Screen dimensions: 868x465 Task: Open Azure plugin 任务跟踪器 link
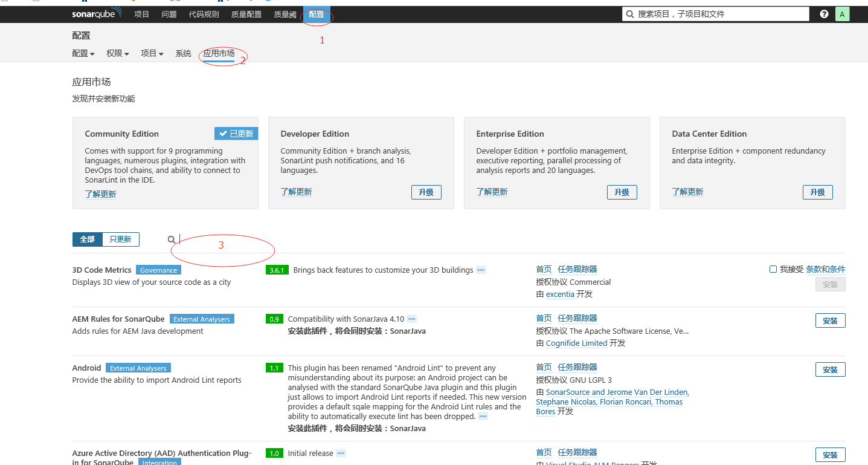click(577, 452)
